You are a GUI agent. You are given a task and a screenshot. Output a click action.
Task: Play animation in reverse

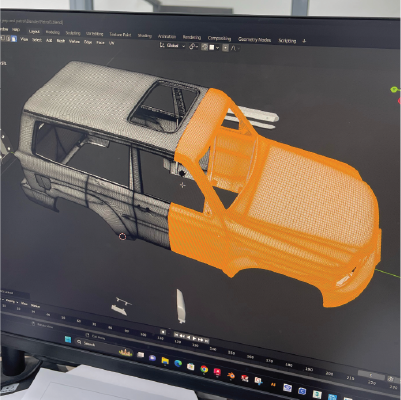pyautogui.click(x=189, y=337)
